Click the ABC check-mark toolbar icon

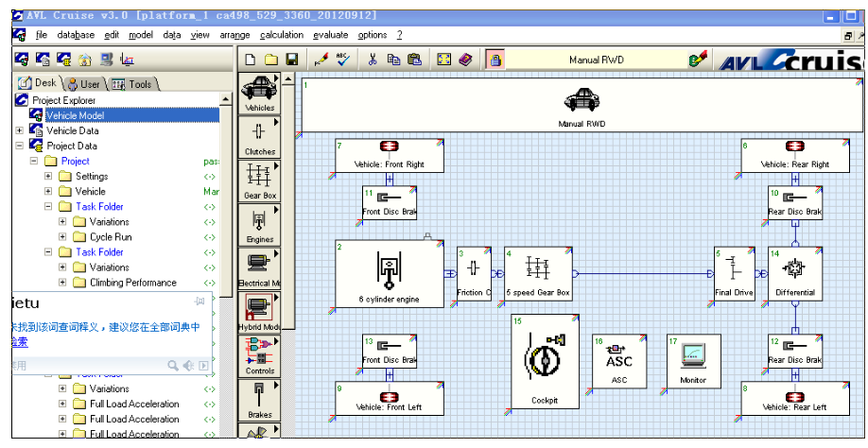tap(342, 60)
